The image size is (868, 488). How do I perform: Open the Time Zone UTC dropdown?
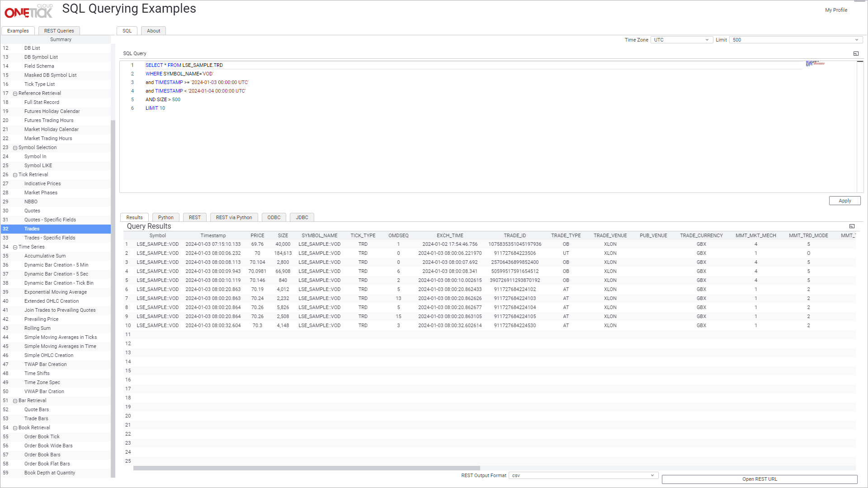681,40
